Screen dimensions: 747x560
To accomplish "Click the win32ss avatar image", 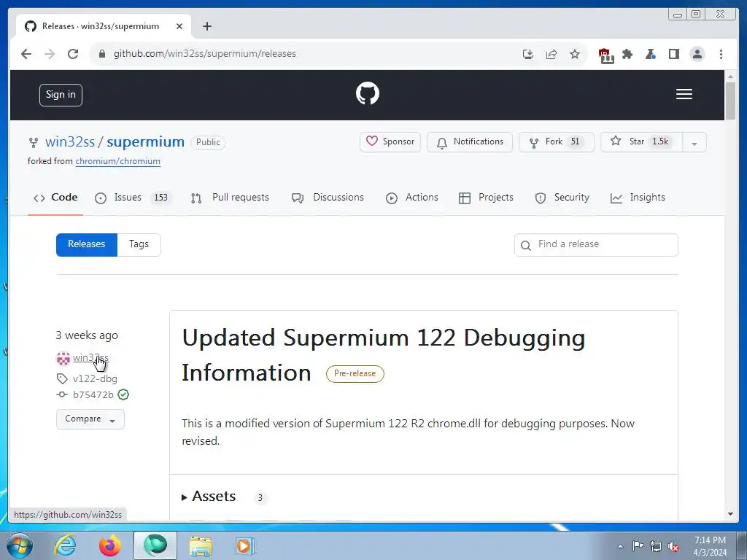I will [63, 358].
